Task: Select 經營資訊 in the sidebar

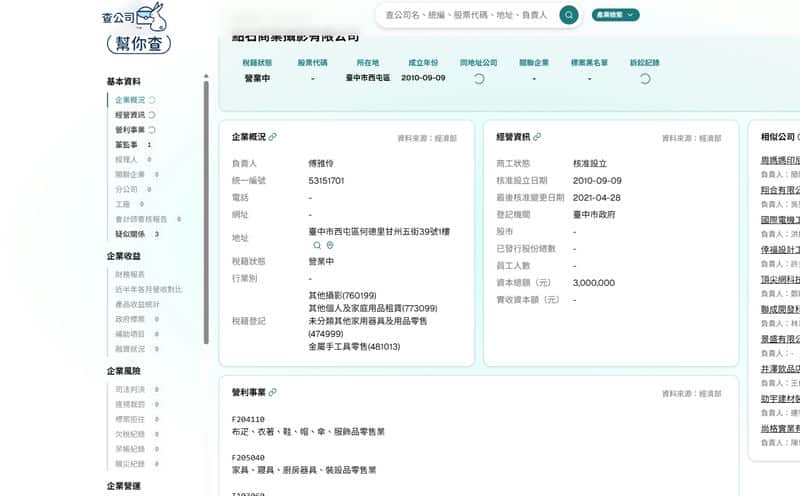Action: pyautogui.click(x=130, y=115)
